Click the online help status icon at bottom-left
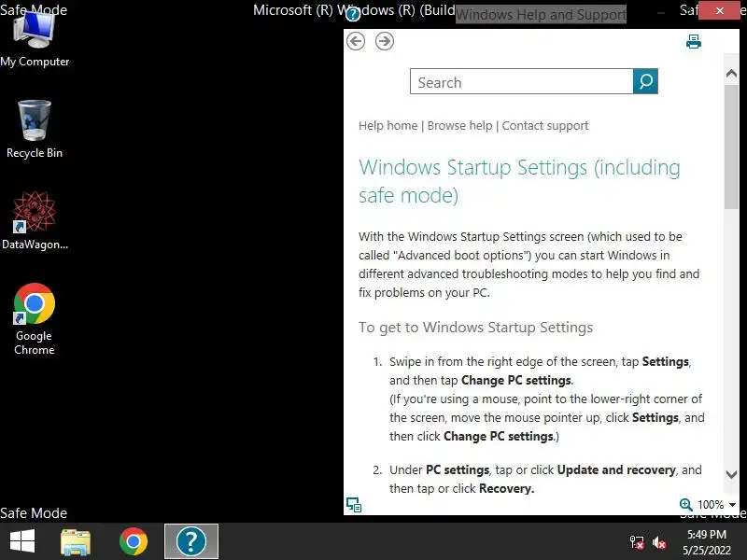Viewport: 747px width, 560px height. [354, 504]
